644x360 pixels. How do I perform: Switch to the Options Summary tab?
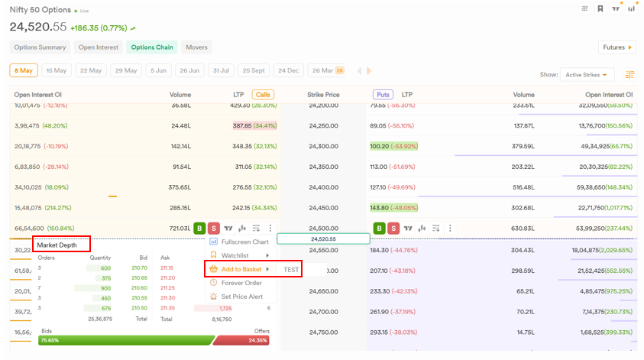click(x=40, y=47)
